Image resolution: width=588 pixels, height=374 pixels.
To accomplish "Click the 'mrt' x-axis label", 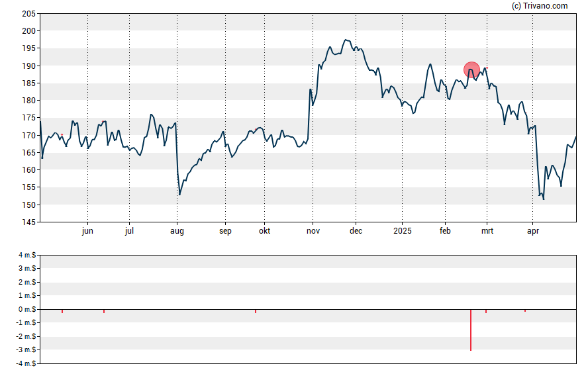I will [x=487, y=231].
